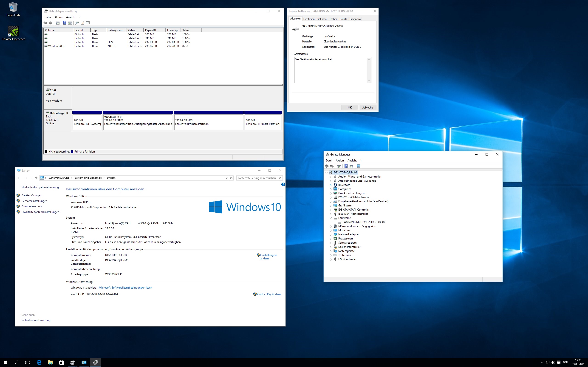The height and width of the screenshot is (367, 588).
Task: Open Microsoft Edge from the taskbar
Action: pos(39,362)
